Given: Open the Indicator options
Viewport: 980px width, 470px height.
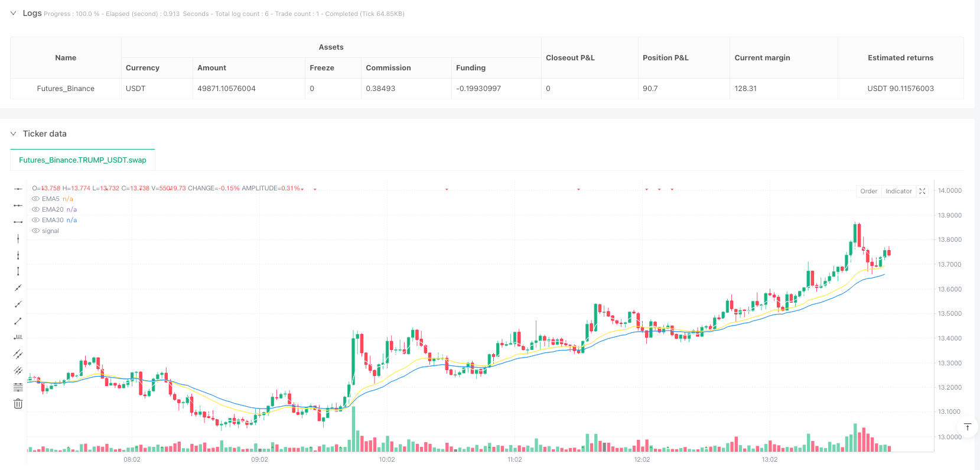Looking at the screenshot, I should tap(898, 191).
